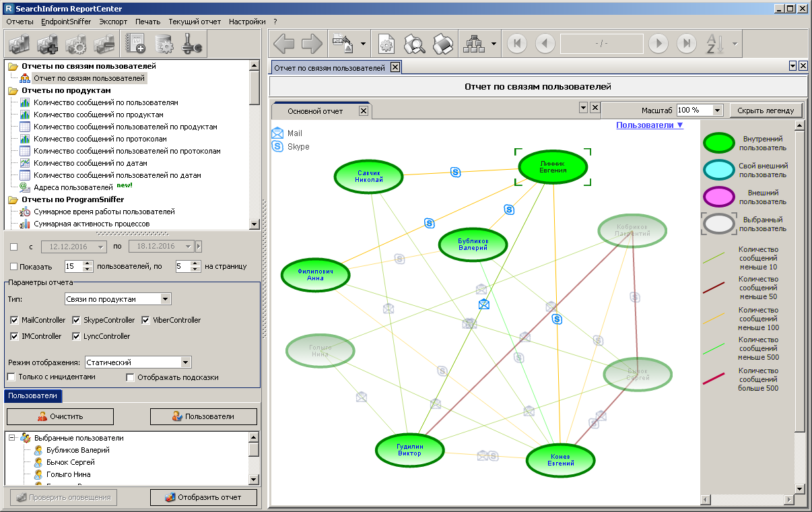Open the EndpointSniffer menu
The height and width of the screenshot is (512, 812).
[x=66, y=22]
